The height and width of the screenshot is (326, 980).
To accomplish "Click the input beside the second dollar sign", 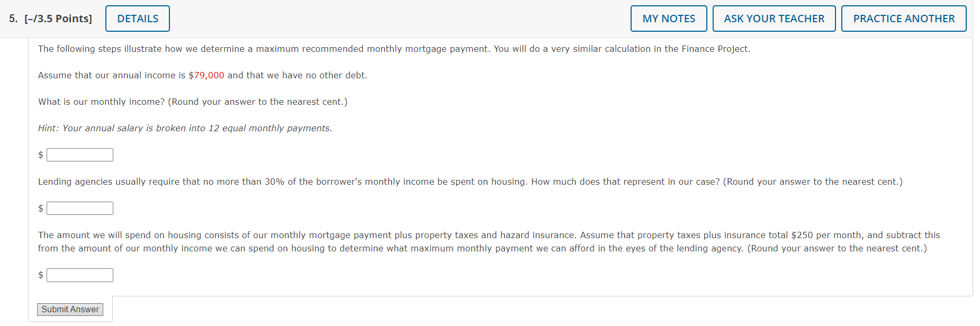I will coord(79,208).
